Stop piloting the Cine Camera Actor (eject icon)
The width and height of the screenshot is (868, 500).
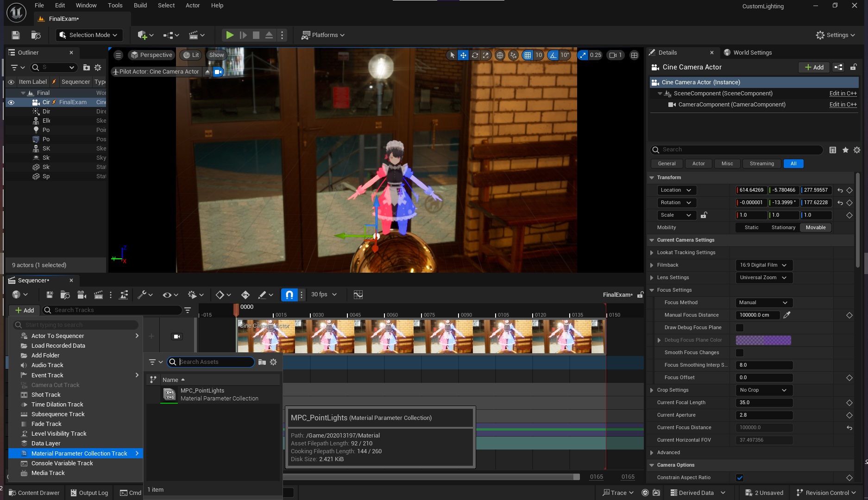pos(208,72)
